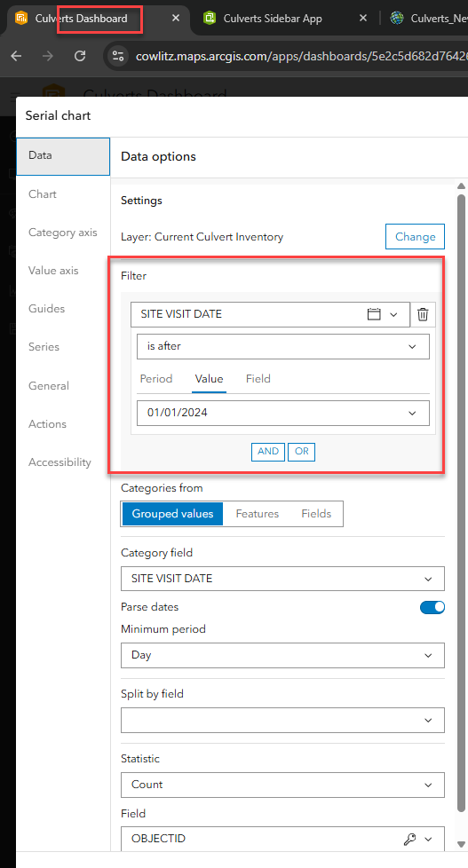Click the Change layer button
This screenshot has height=868, width=468.
[415, 237]
